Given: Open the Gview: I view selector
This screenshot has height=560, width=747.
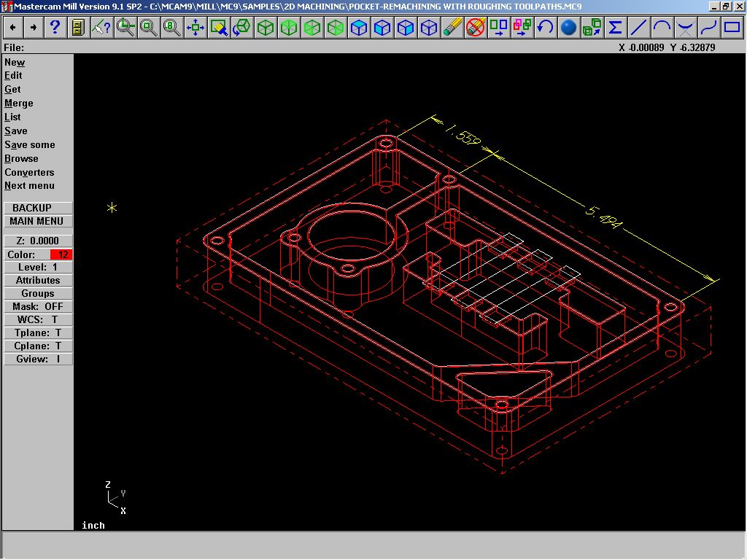Looking at the screenshot, I should click(38, 359).
